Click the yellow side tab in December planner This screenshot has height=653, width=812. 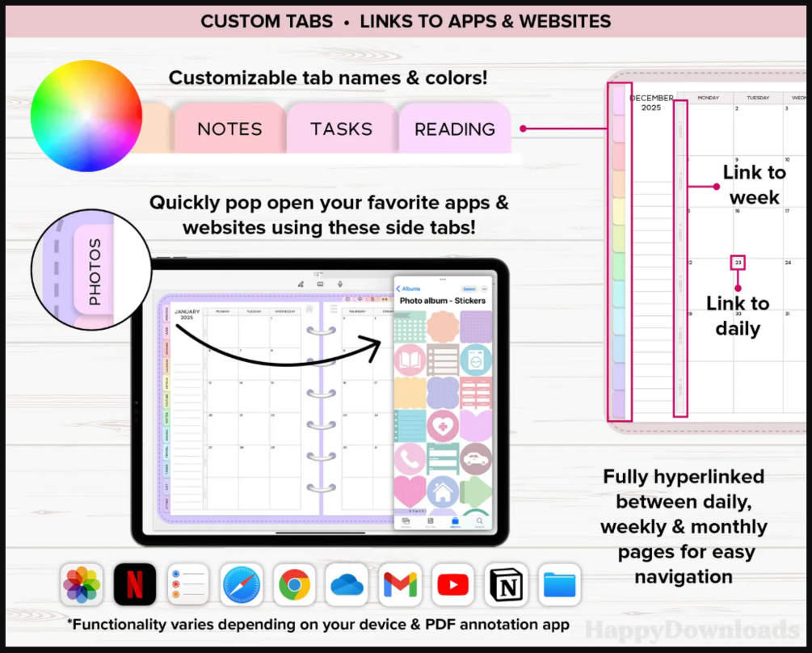[x=619, y=211]
